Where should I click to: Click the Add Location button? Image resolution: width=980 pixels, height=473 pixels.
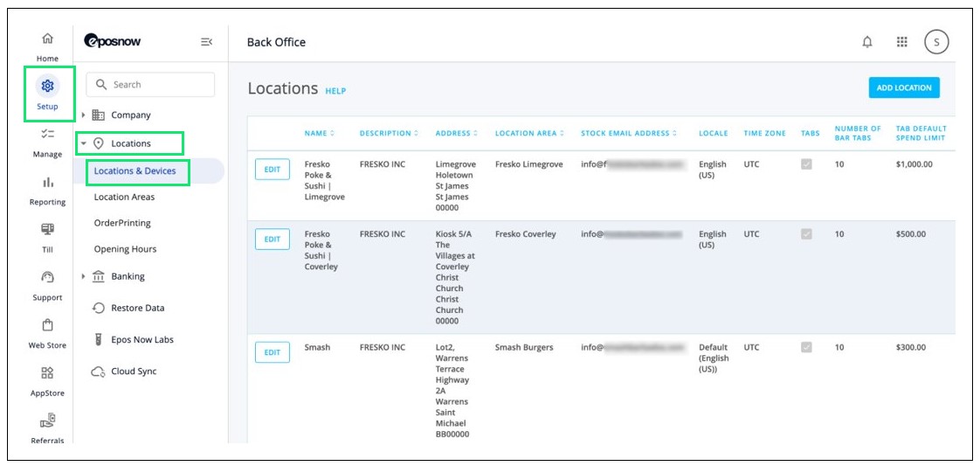coord(904,87)
